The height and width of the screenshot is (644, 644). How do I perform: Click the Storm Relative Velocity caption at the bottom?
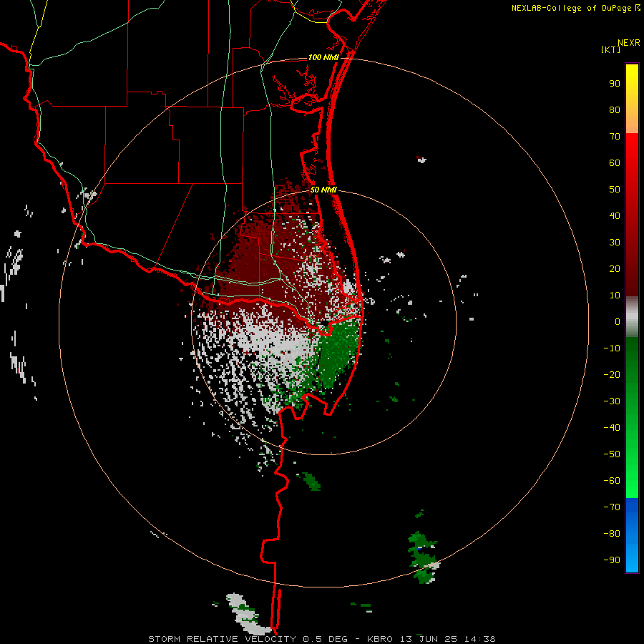[x=321, y=639]
